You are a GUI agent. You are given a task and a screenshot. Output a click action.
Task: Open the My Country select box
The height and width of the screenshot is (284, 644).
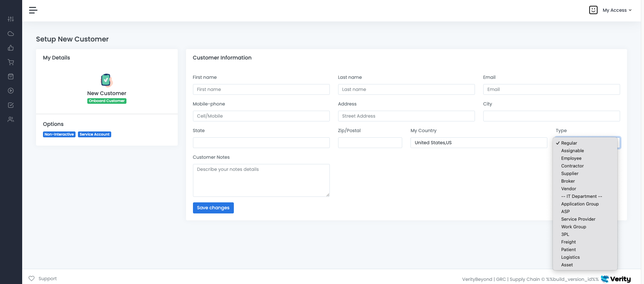(x=479, y=143)
